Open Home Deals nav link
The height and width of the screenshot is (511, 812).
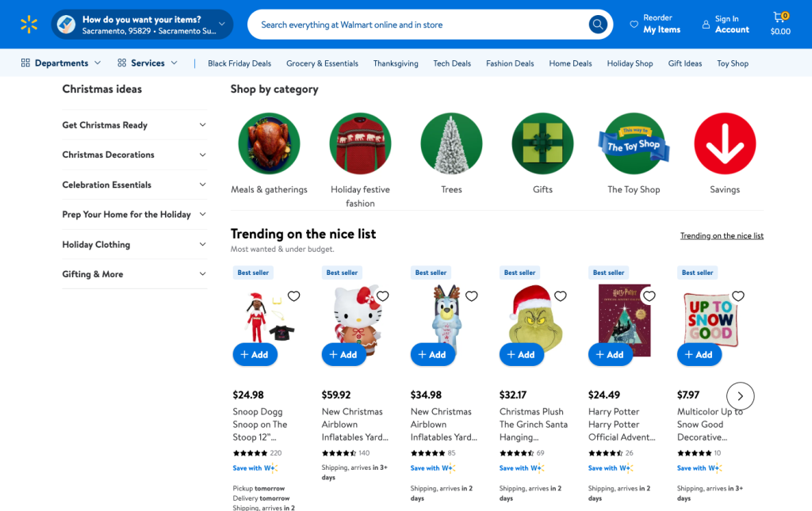point(570,63)
